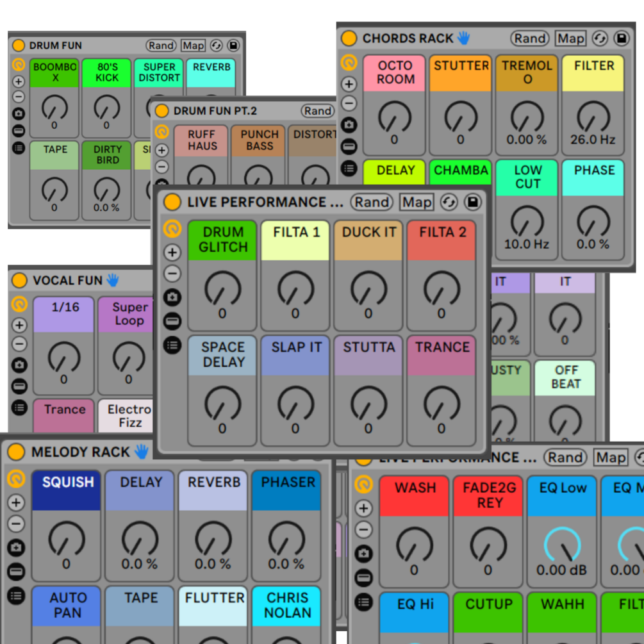Click the camera snapshot icon on MELODY RACK
The width and height of the screenshot is (644, 644).
pyautogui.click(x=17, y=547)
